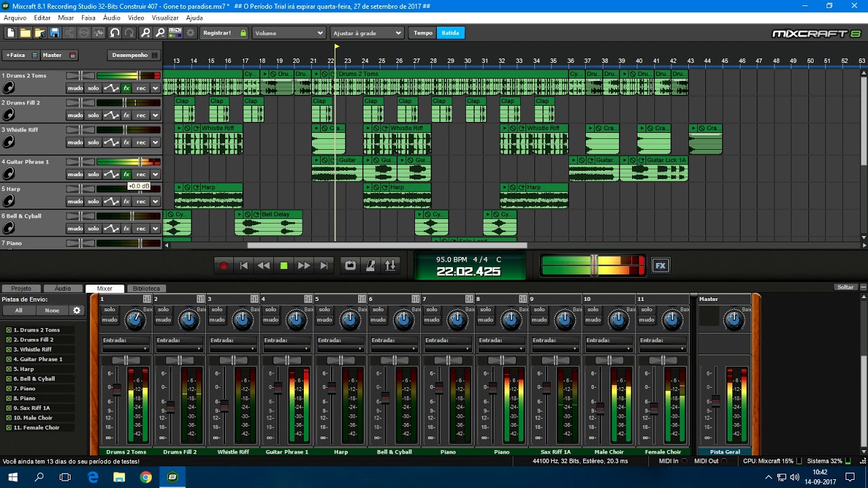Open Entrada dropdown on mixer channel 8

click(x=502, y=348)
